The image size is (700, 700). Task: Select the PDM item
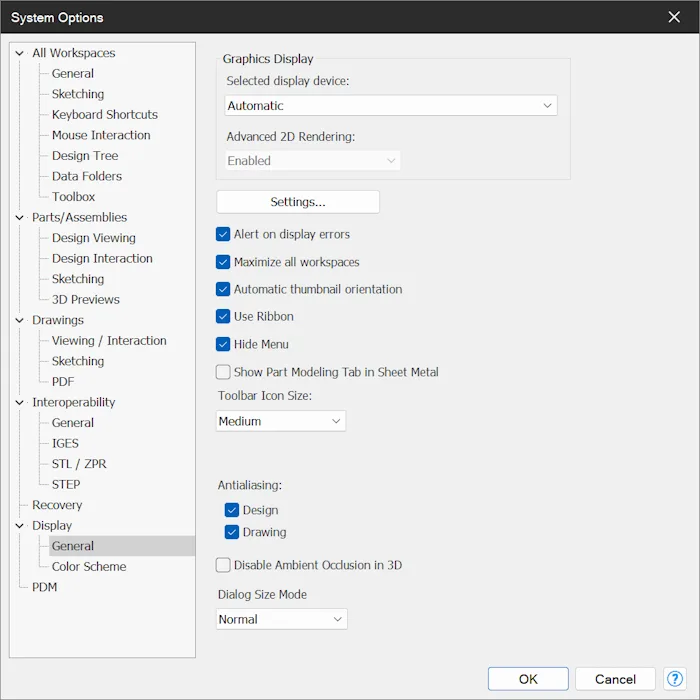pyautogui.click(x=45, y=587)
